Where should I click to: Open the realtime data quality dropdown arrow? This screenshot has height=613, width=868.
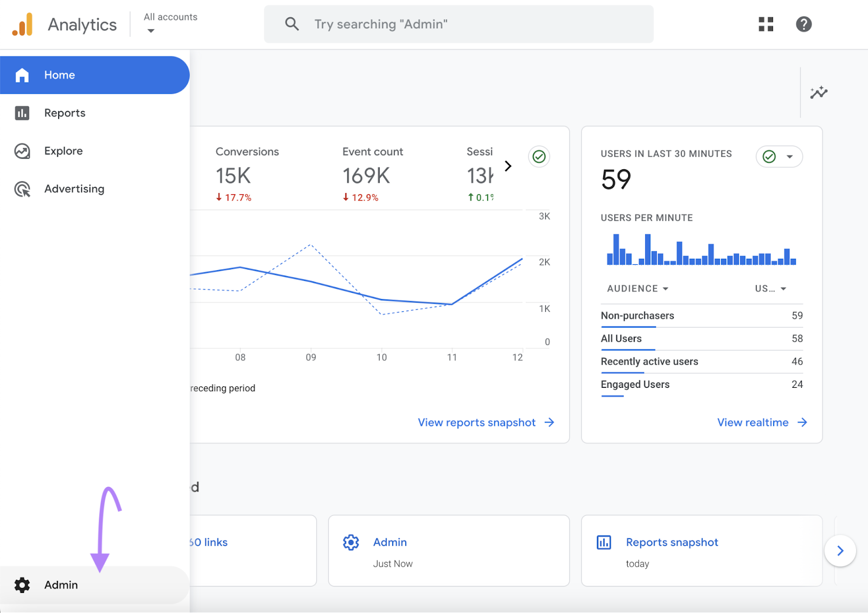tap(790, 156)
